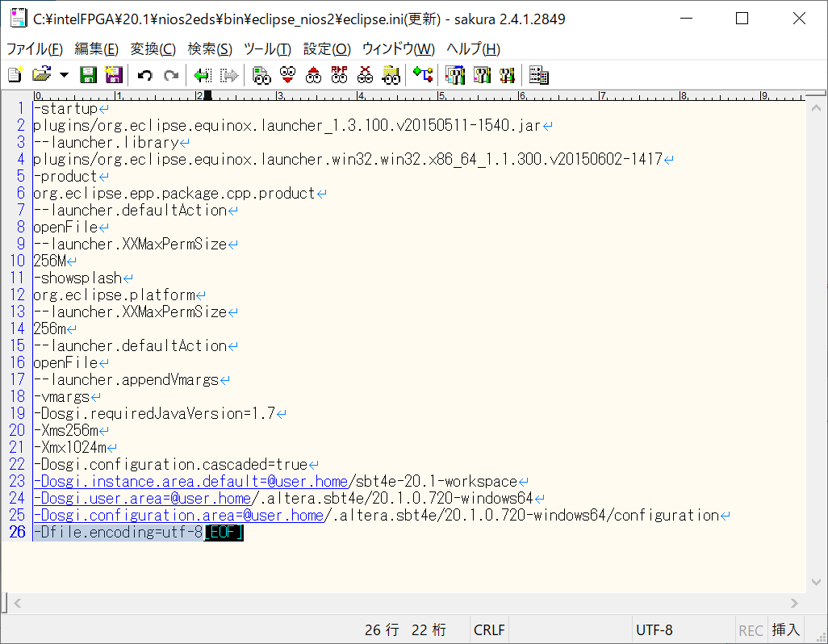Click the '256M' text on line 10
The width and height of the screenshot is (828, 644).
(x=50, y=261)
